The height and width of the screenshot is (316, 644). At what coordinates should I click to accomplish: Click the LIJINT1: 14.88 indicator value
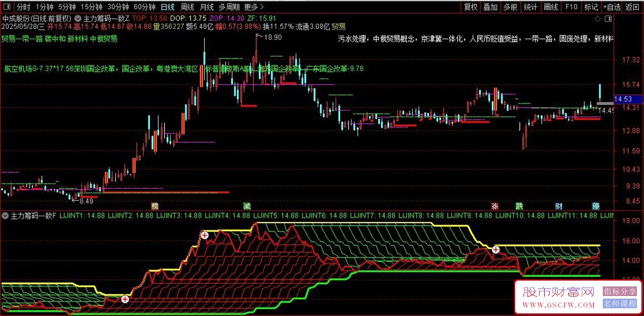coord(83,215)
